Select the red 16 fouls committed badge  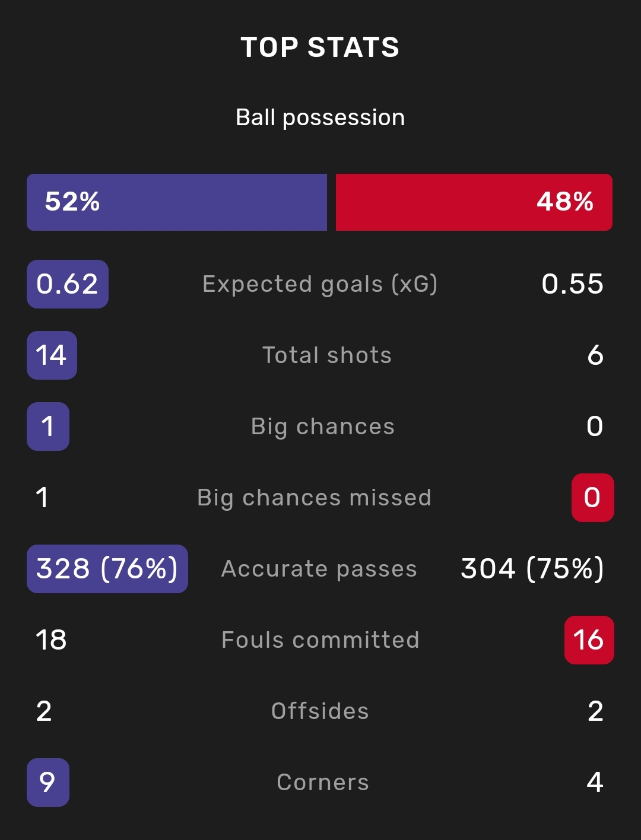(589, 640)
